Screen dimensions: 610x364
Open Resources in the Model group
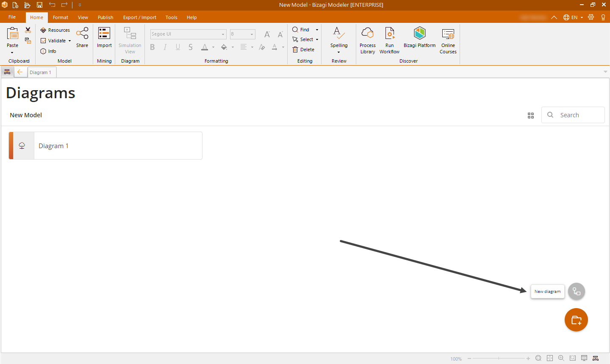[55, 30]
